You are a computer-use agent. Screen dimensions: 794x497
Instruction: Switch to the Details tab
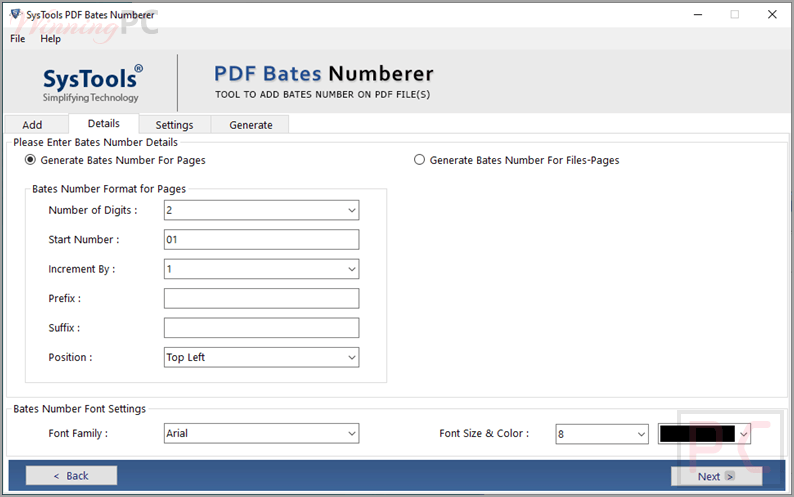(103, 124)
